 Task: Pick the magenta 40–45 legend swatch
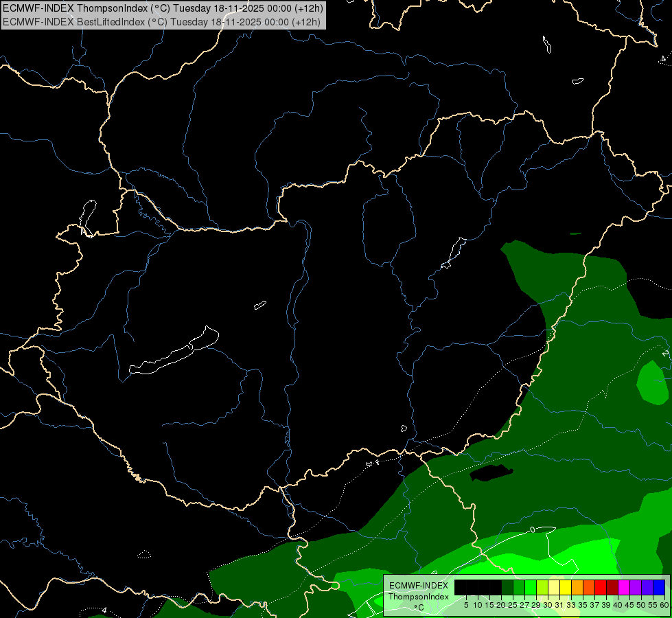pyautogui.click(x=624, y=587)
